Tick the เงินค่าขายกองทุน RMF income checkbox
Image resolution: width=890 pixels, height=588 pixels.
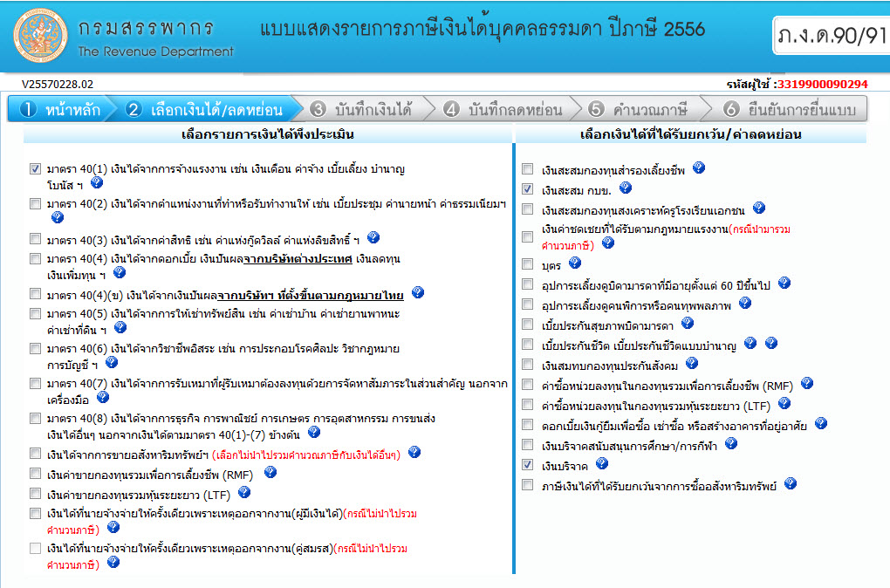coord(35,474)
